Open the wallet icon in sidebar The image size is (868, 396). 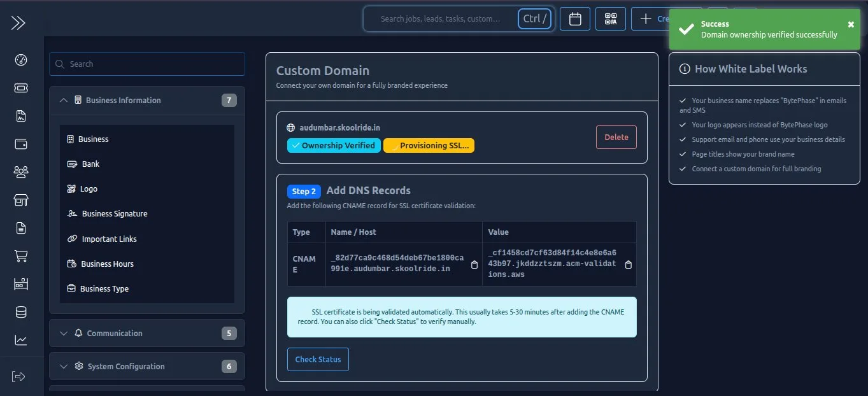[x=21, y=144]
